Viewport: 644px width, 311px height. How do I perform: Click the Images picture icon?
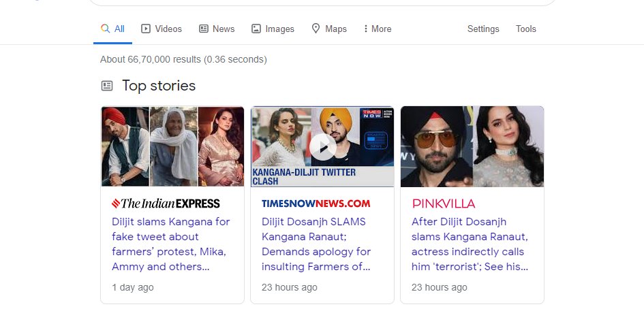point(256,29)
